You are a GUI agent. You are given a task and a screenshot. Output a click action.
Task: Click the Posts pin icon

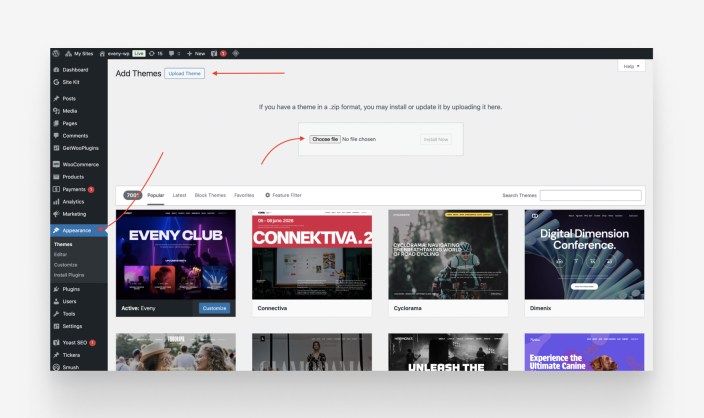[x=56, y=98]
